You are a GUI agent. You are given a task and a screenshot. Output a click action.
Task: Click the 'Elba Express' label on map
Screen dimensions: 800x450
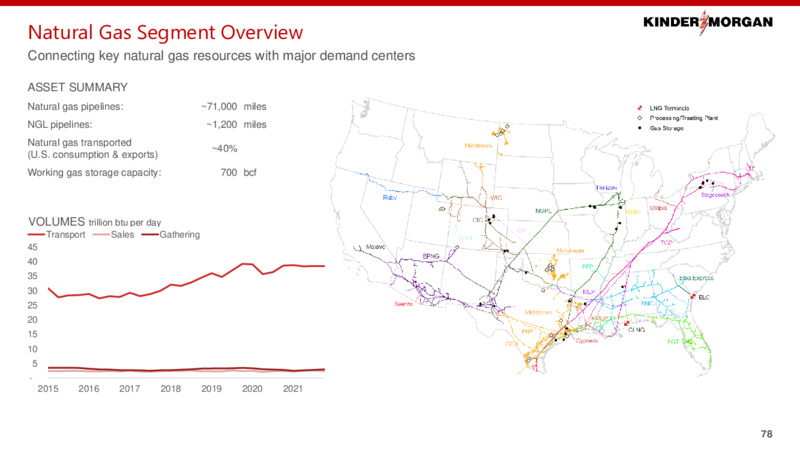tap(697, 279)
